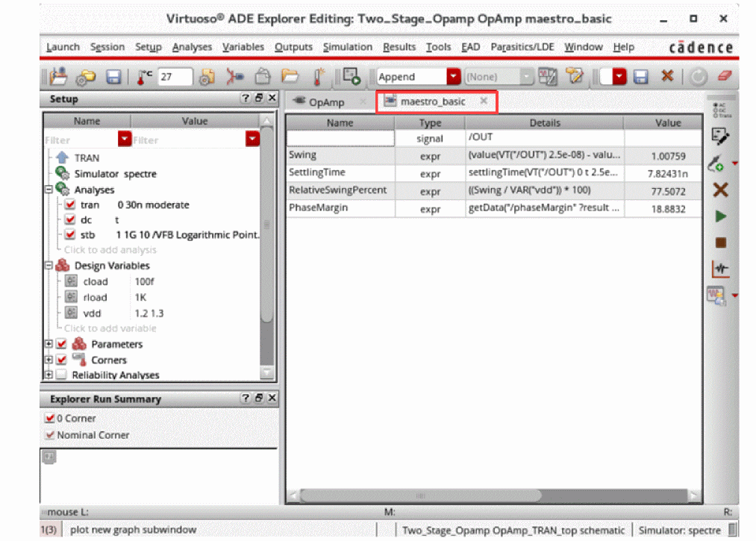Click the pink eraser icon in toolbar
The image size is (756, 541).
tap(724, 77)
